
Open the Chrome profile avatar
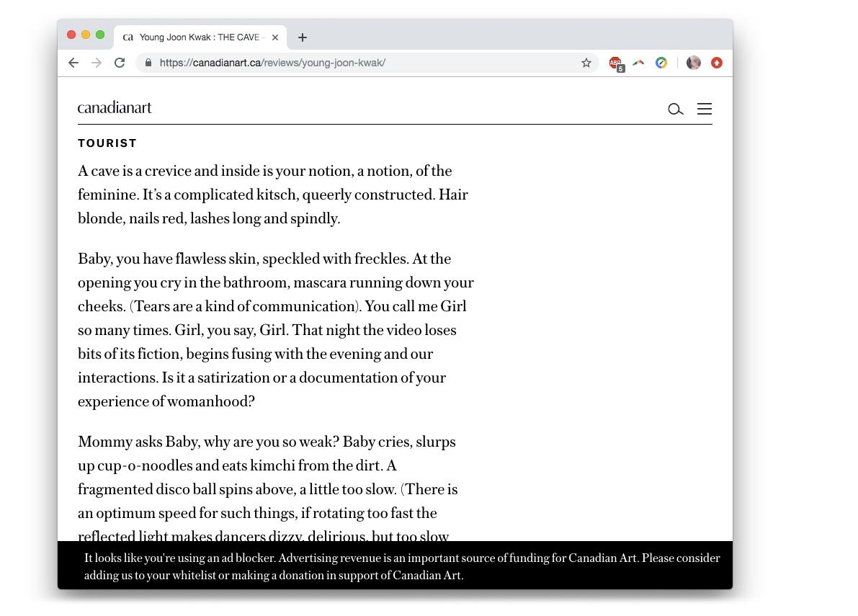pos(694,63)
